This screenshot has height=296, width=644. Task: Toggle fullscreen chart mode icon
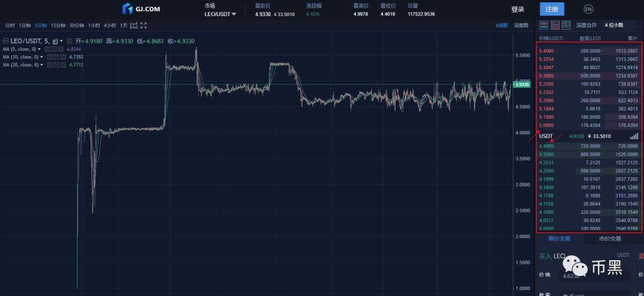143,26
